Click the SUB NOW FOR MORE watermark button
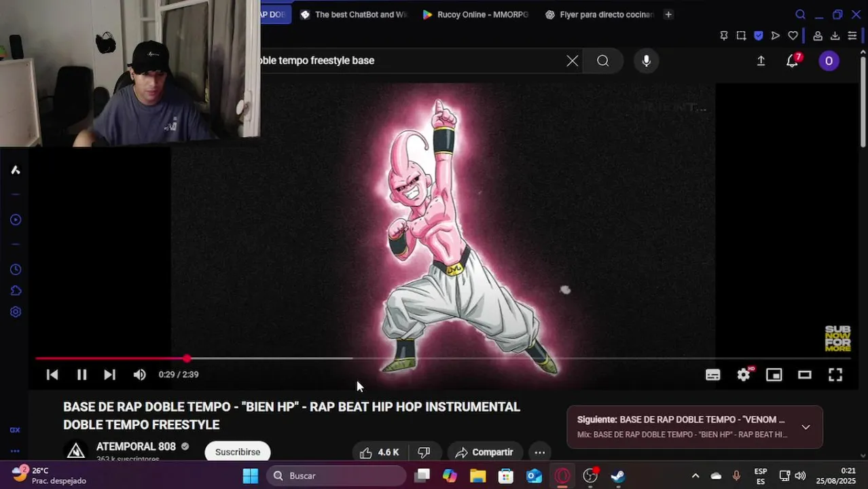Image resolution: width=868 pixels, height=489 pixels. (x=837, y=338)
